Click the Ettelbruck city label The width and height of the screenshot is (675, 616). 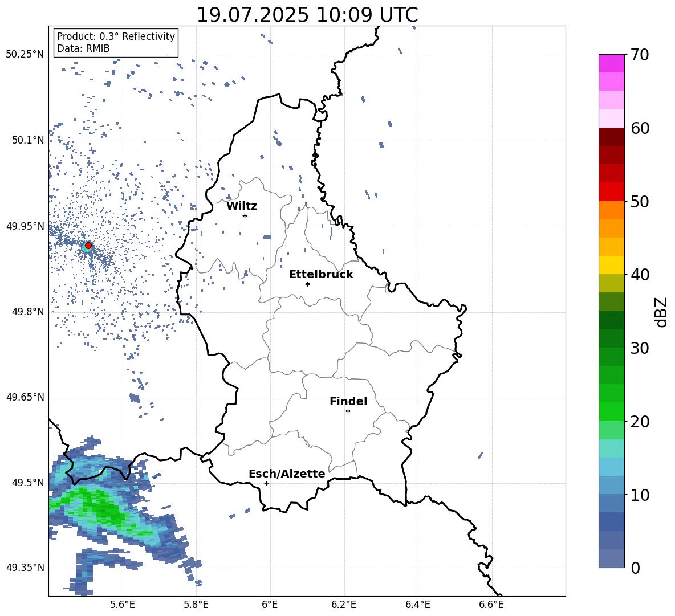(x=321, y=275)
